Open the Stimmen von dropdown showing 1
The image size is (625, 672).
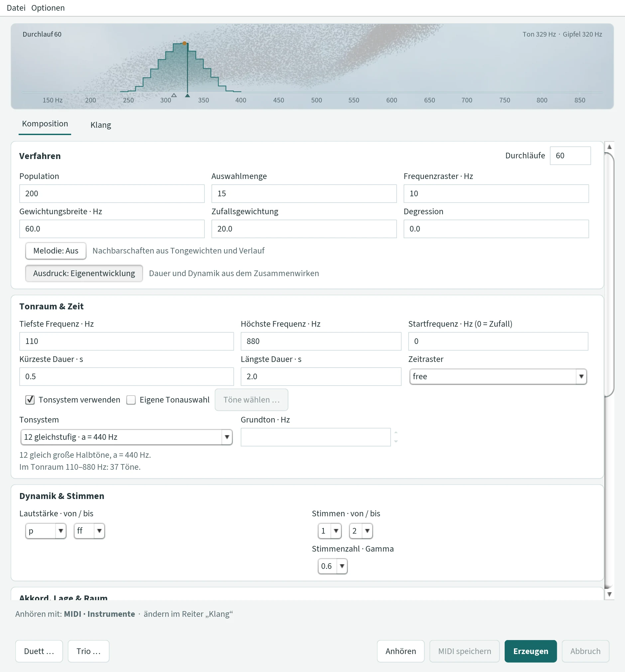click(x=330, y=531)
